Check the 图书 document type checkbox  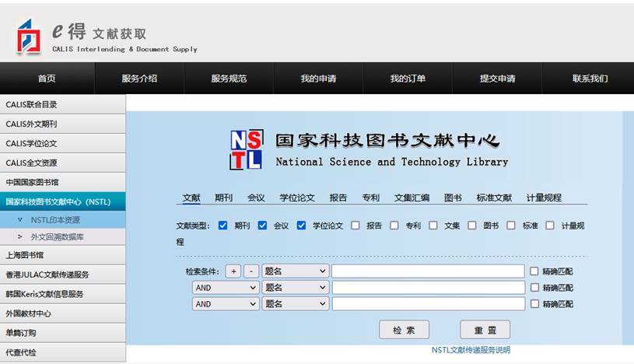472,226
